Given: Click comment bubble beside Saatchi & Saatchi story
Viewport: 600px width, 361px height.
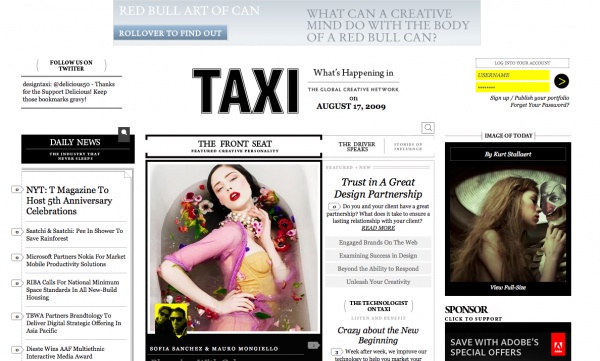Looking at the screenshot, I should [x=16, y=232].
